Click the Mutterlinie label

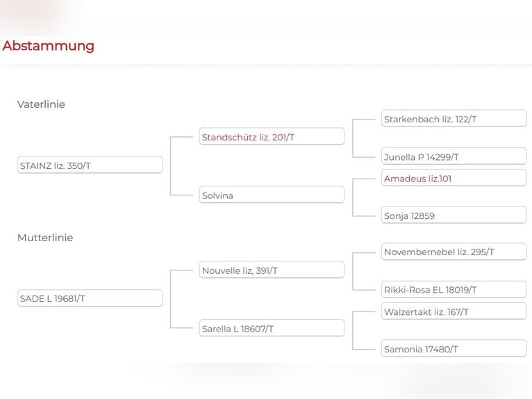pyautogui.click(x=45, y=238)
